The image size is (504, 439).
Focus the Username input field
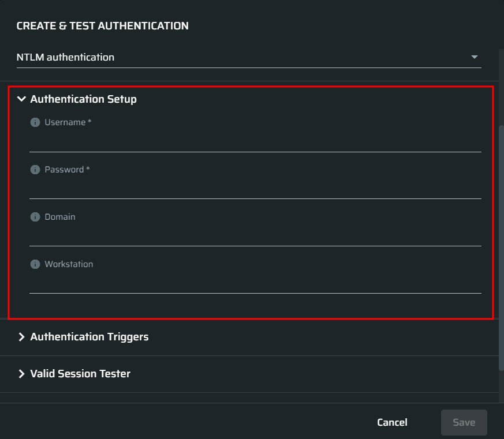pyautogui.click(x=255, y=142)
